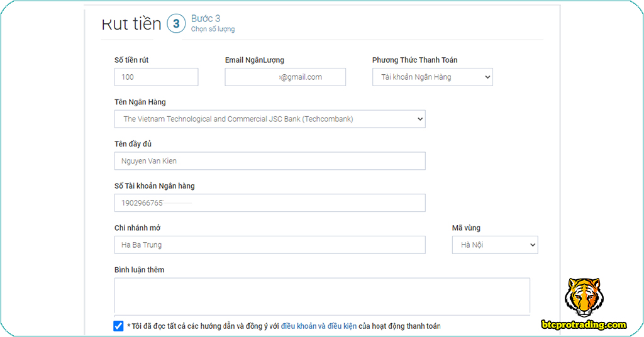The image size is (644, 337).
Task: Click the Số Tài khoản Ngân hàng field
Action: [269, 203]
